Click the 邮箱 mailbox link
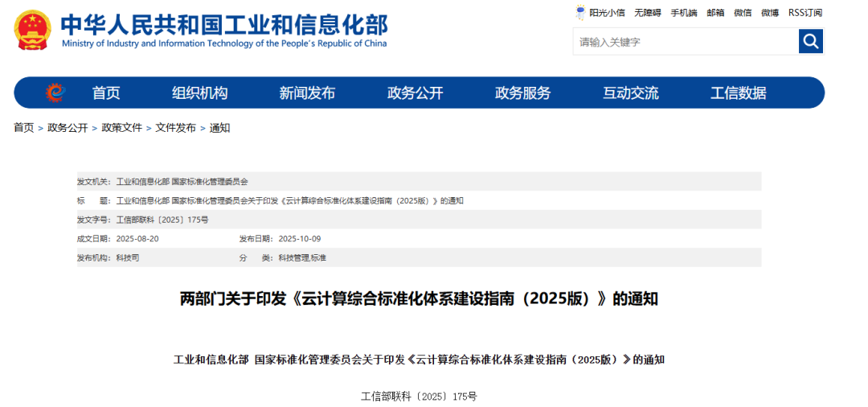Image resolution: width=868 pixels, height=407 pixels. [715, 13]
